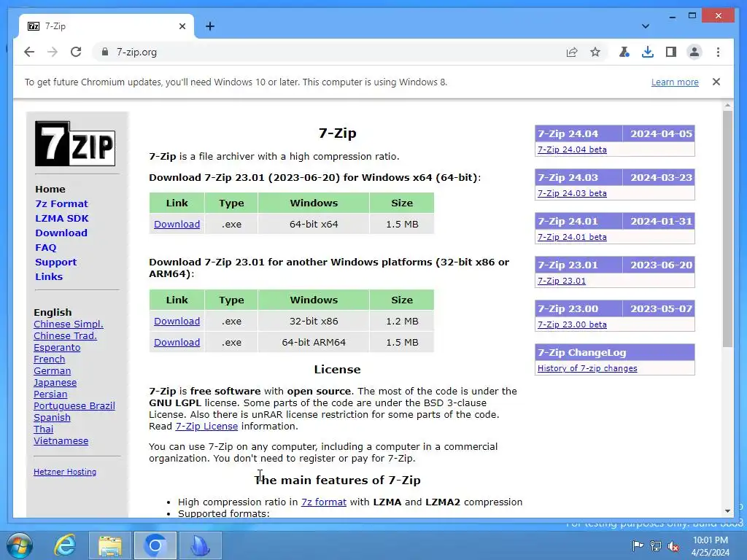
Task: Select the 7-Zip browser tab
Action: pos(107,26)
